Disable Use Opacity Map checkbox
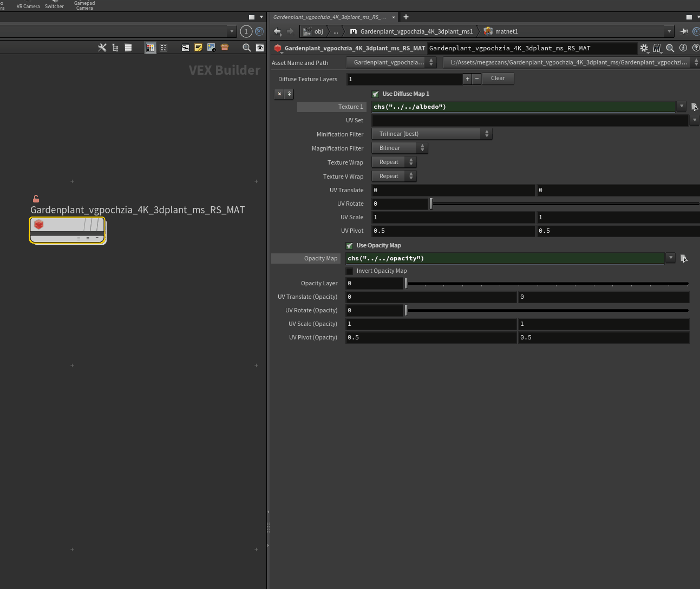Screen dimensions: 700x589 click(x=349, y=246)
